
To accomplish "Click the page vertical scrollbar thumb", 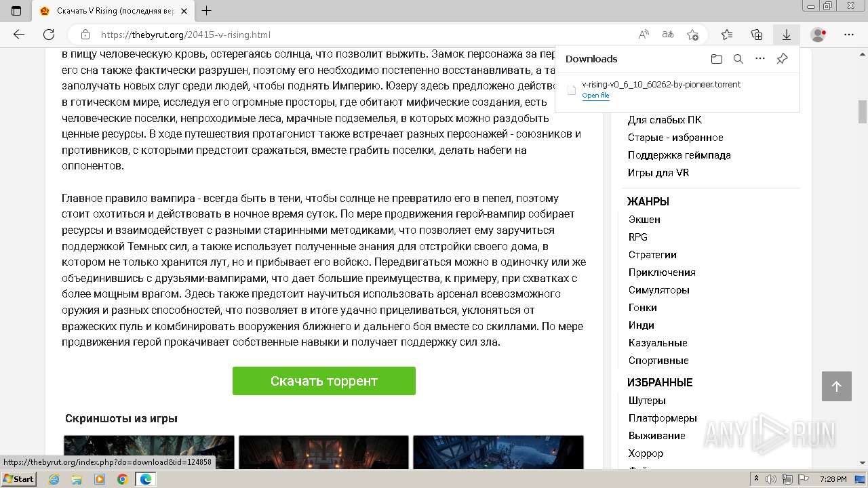I will coord(863,112).
